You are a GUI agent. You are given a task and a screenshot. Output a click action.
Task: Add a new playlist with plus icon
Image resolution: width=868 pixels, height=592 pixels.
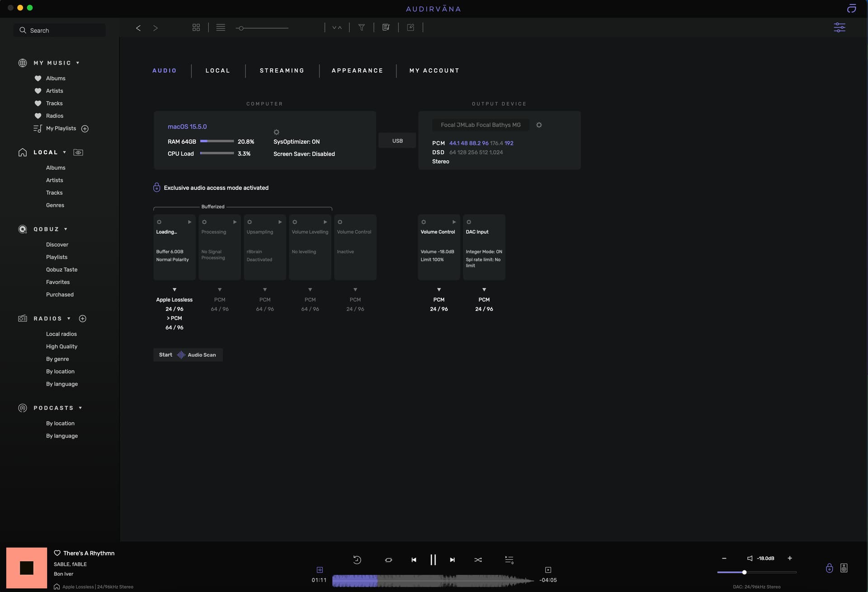(85, 129)
